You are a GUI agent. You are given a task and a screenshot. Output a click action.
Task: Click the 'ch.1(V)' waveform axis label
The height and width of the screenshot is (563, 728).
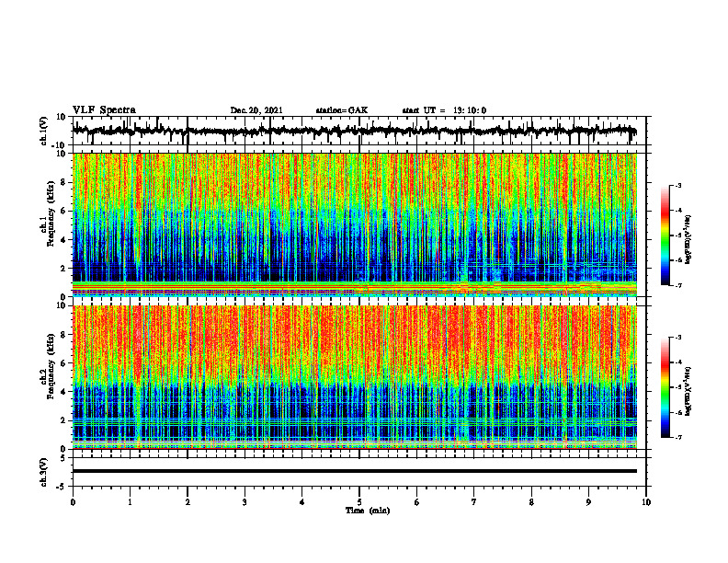click(44, 131)
